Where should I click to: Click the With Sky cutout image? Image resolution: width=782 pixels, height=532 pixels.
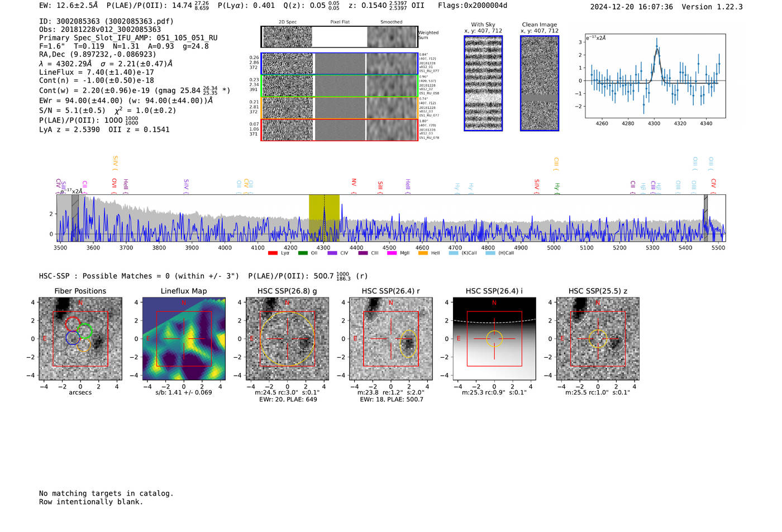(483, 83)
